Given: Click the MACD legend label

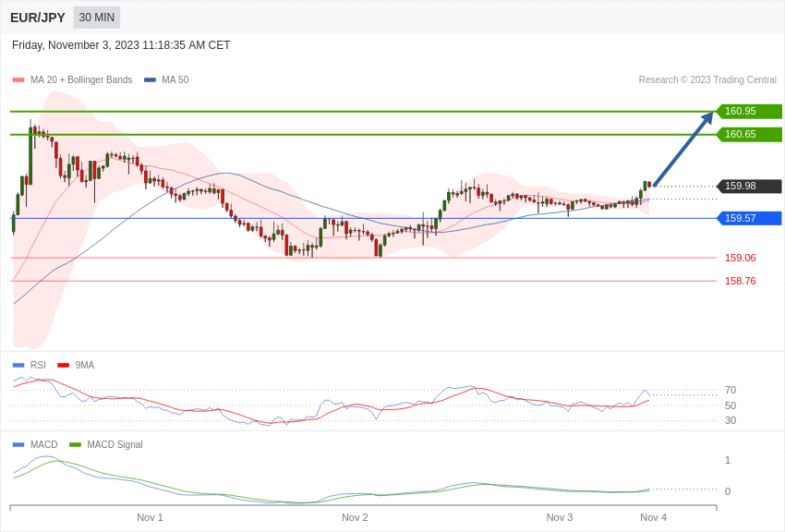Looking at the screenshot, I should [44, 444].
